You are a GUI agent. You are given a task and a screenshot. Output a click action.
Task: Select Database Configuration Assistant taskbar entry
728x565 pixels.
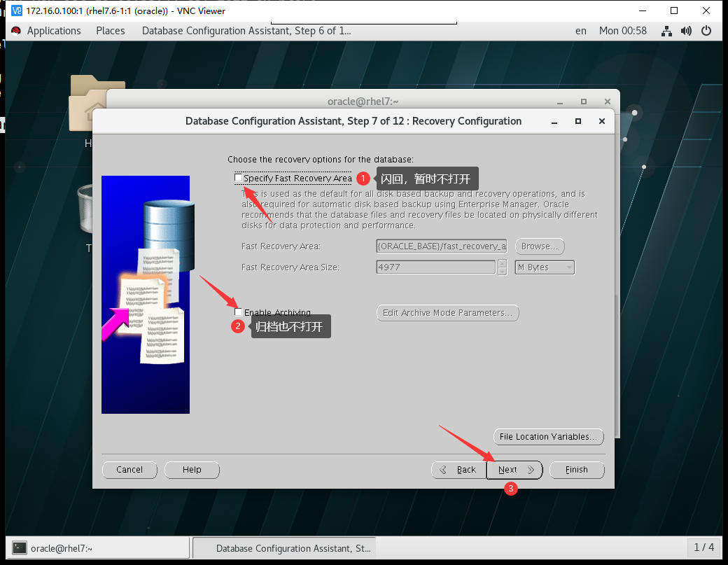[284, 548]
